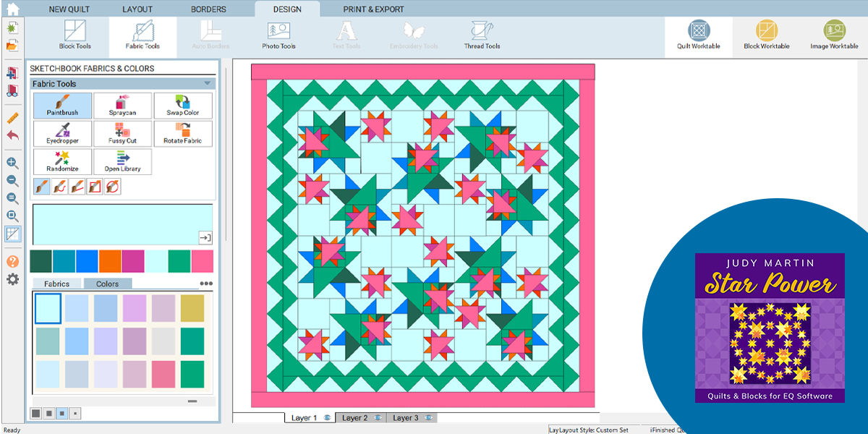
Task: Switch to the Colors palette tab
Action: tap(107, 284)
